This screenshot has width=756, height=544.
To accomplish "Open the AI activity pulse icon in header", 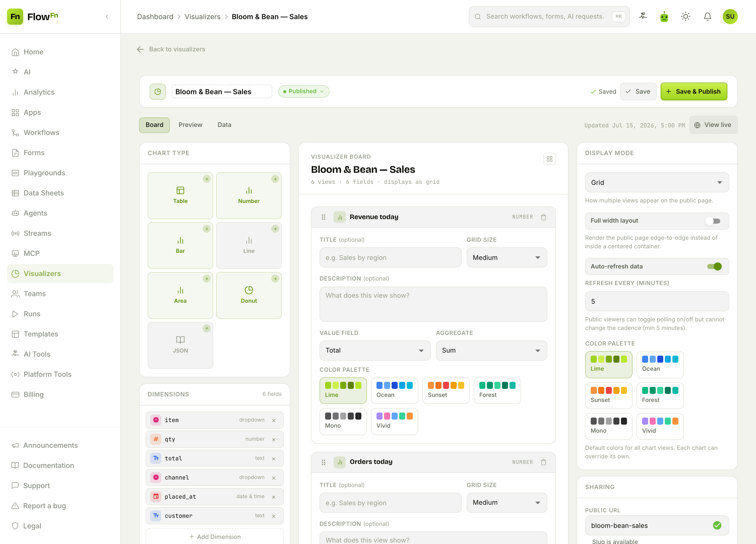I will [x=643, y=16].
